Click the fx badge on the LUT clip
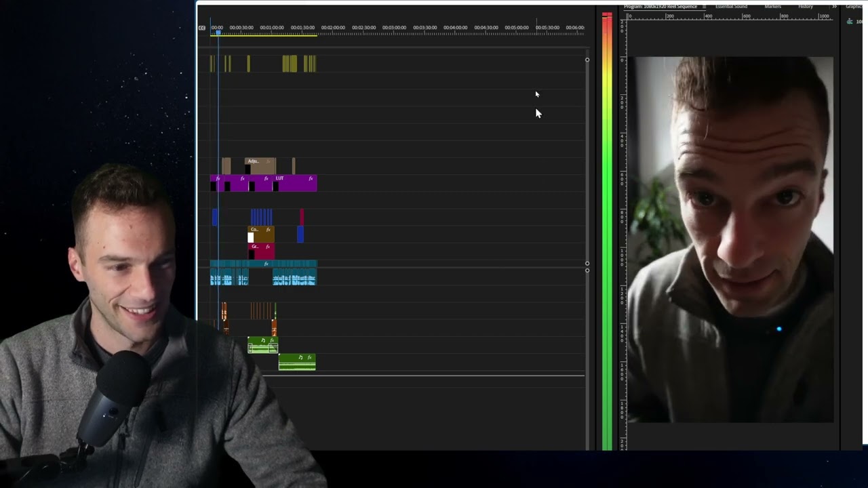The image size is (868, 488). (311, 178)
